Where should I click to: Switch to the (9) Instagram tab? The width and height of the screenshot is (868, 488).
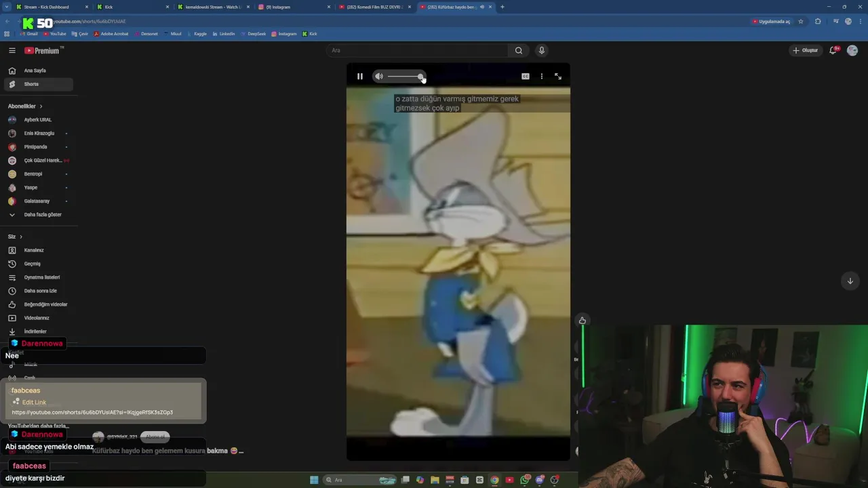click(293, 7)
